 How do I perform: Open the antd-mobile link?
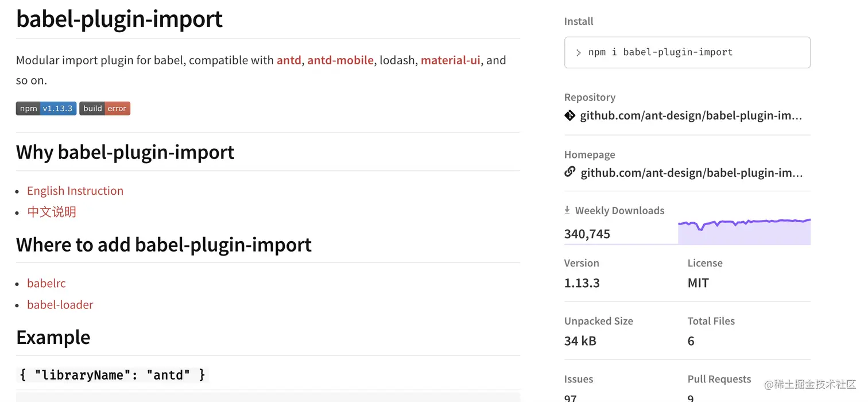coord(340,60)
